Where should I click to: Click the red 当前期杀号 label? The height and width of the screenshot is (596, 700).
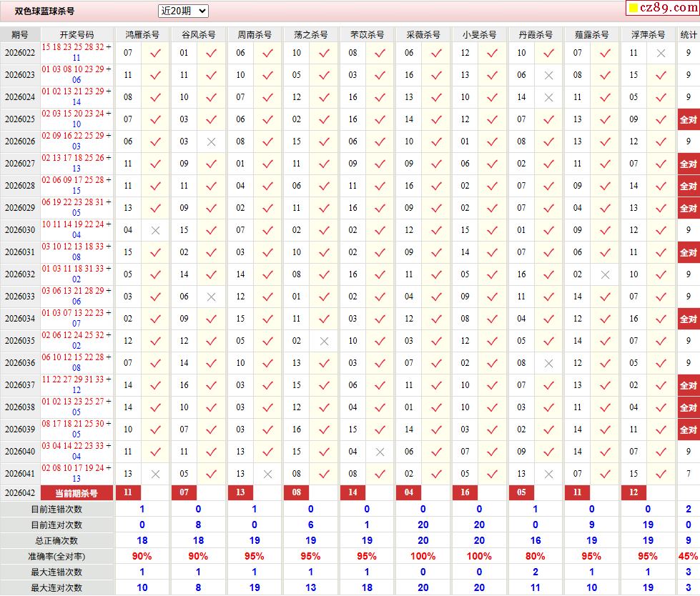click(77, 493)
